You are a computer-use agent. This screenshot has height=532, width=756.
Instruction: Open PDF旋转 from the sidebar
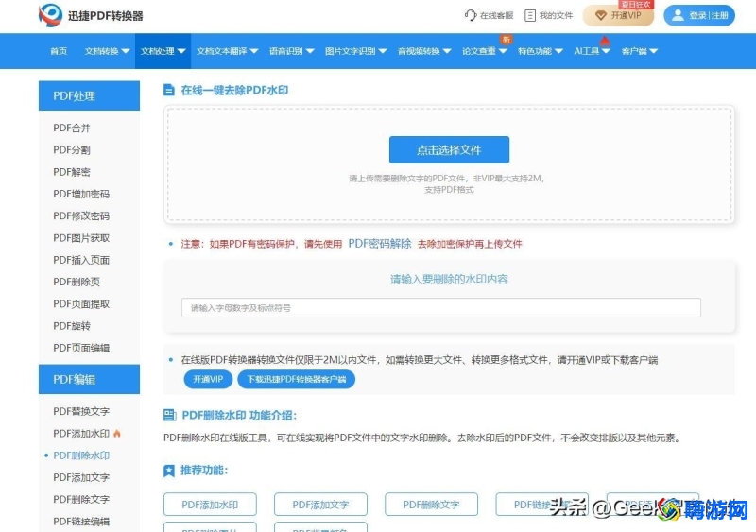click(72, 326)
